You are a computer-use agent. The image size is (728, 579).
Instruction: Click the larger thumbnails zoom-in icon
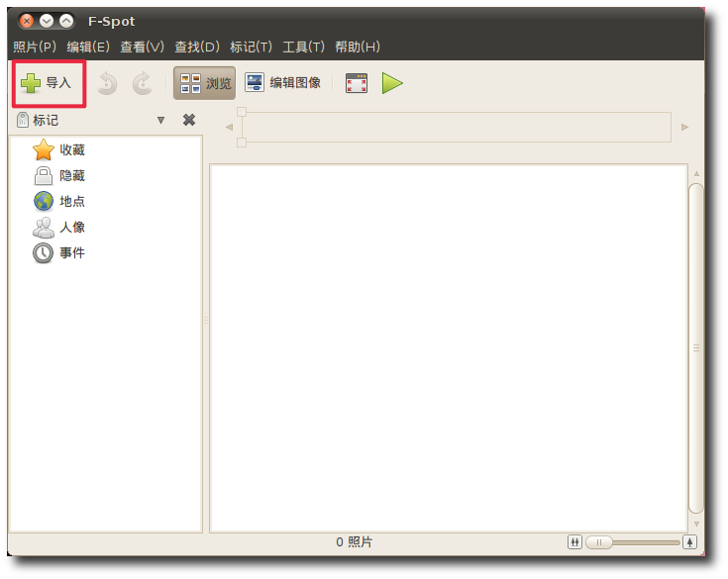tap(690, 542)
